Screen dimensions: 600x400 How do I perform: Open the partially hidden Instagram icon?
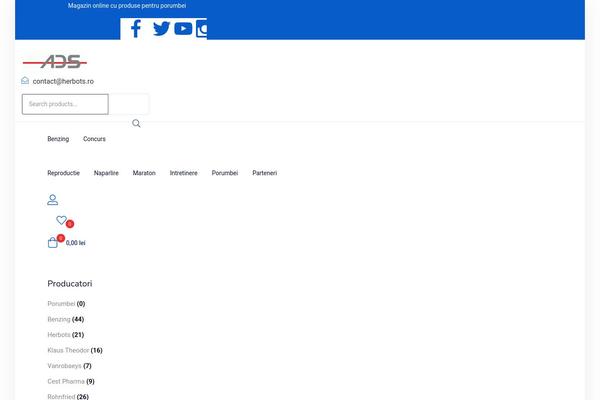coord(202,29)
